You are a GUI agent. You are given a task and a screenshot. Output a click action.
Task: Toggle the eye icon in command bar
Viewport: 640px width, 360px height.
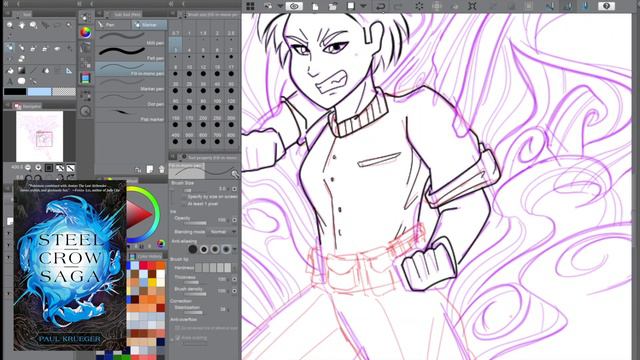(294, 6)
